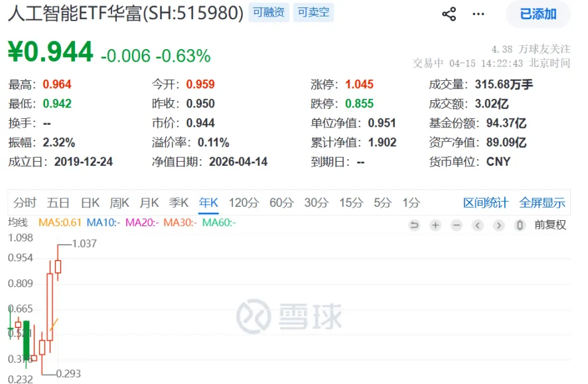Switch to the 五日 chart tab
Viewport: 588px width, 384px height.
coord(58,203)
